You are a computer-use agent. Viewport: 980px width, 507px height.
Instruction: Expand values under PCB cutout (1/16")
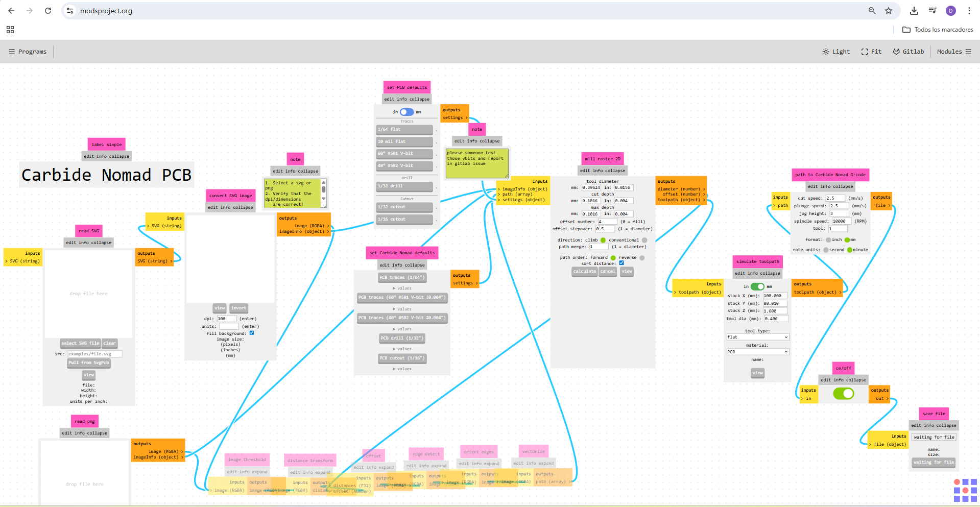click(x=402, y=369)
